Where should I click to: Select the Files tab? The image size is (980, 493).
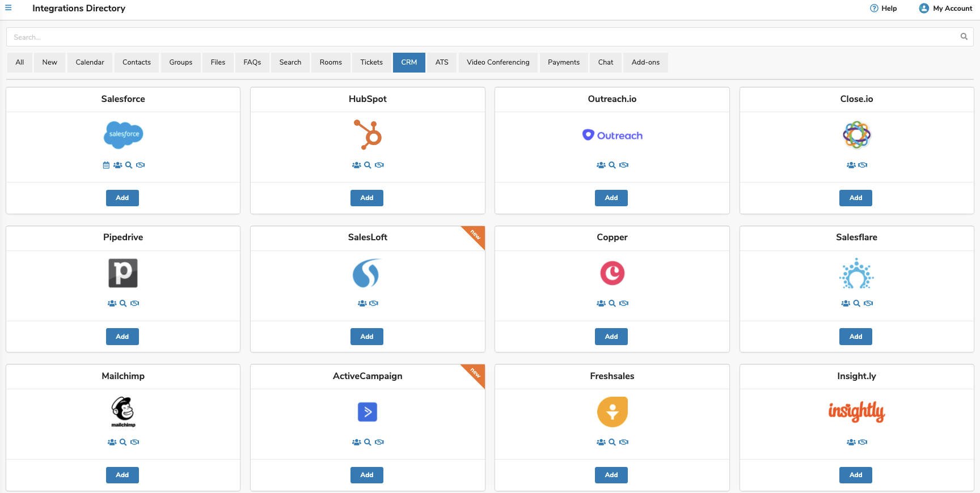point(218,62)
